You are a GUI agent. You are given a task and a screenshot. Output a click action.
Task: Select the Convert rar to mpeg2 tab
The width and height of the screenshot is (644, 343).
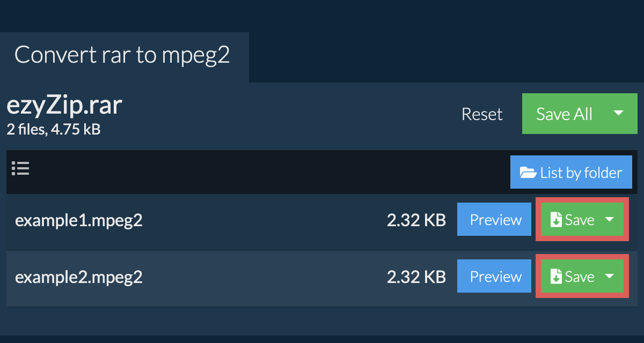pos(122,55)
